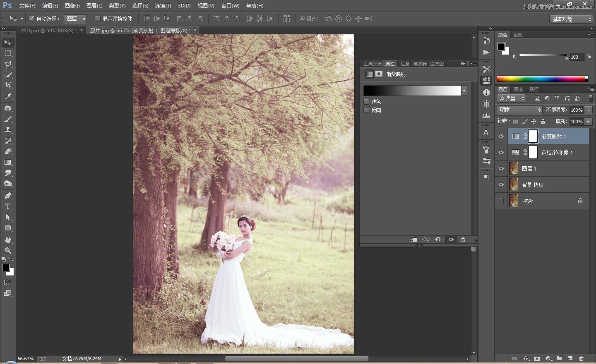Delete layer using Layers panel trash icon

coord(581,359)
